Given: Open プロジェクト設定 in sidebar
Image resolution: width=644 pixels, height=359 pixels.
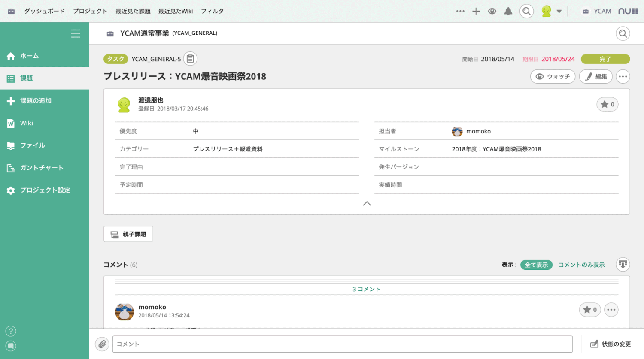Looking at the screenshot, I should 45,190.
